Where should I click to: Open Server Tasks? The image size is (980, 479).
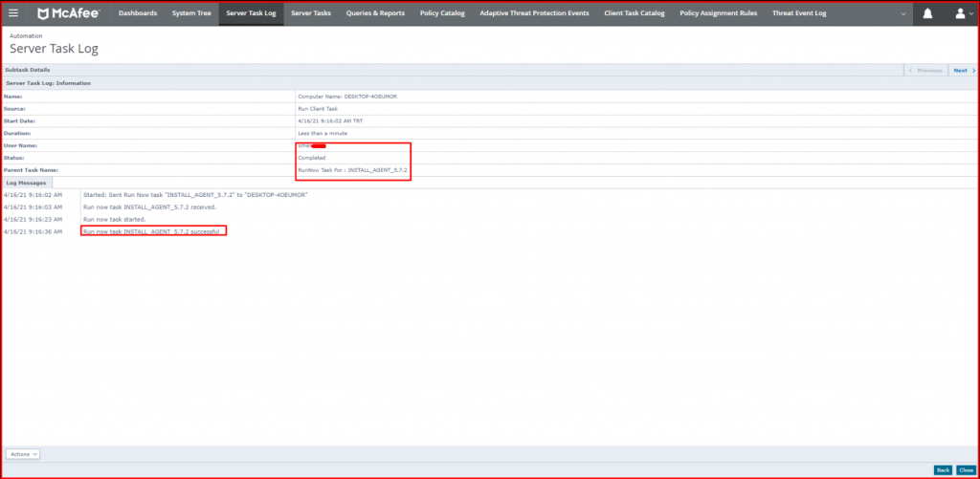pyautogui.click(x=311, y=13)
